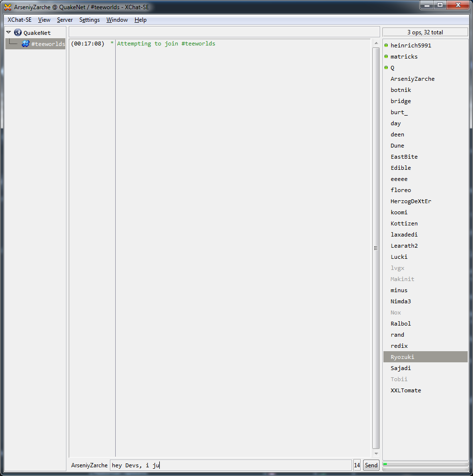Select QuakeNet in the server tree

[37, 33]
